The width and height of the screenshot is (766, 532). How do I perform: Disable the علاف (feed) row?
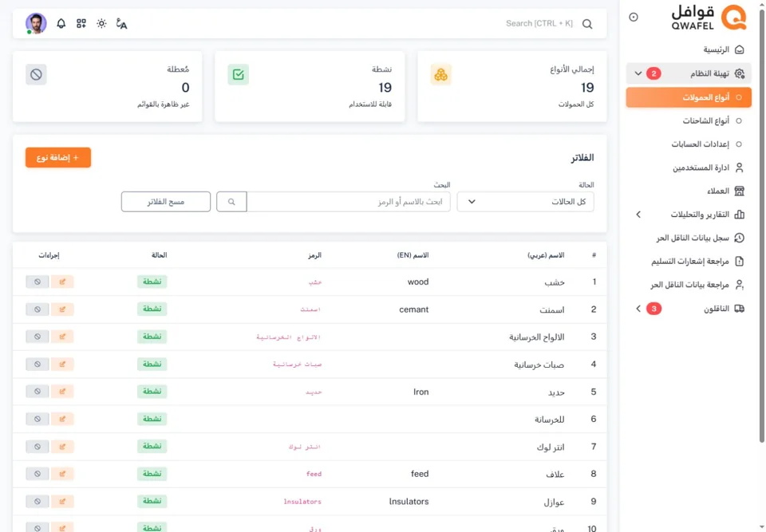point(38,474)
